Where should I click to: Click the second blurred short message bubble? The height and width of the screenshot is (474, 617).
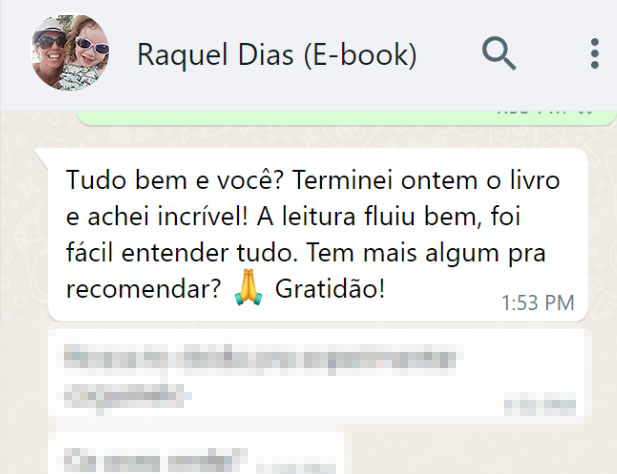pos(196,453)
